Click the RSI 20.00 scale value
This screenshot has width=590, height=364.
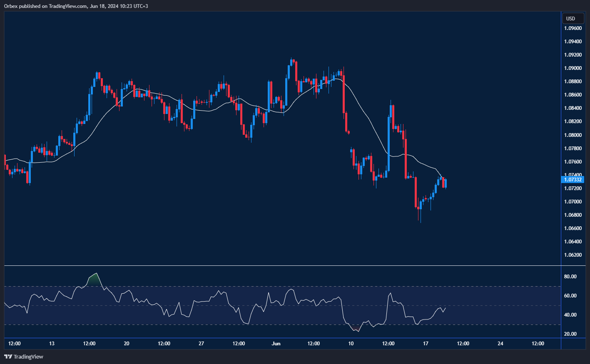pyautogui.click(x=570, y=334)
